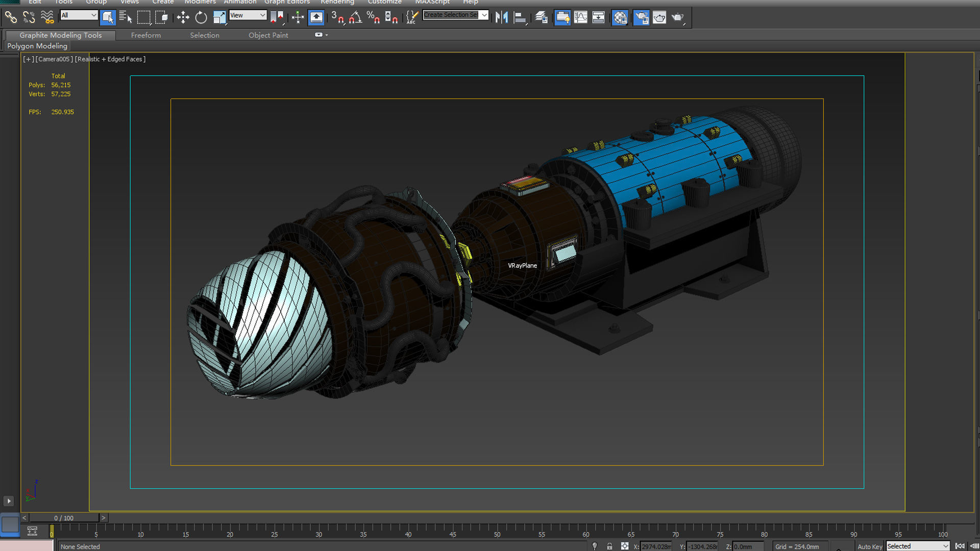
Task: Toggle Angle Snap on the toolbar
Action: point(355,18)
